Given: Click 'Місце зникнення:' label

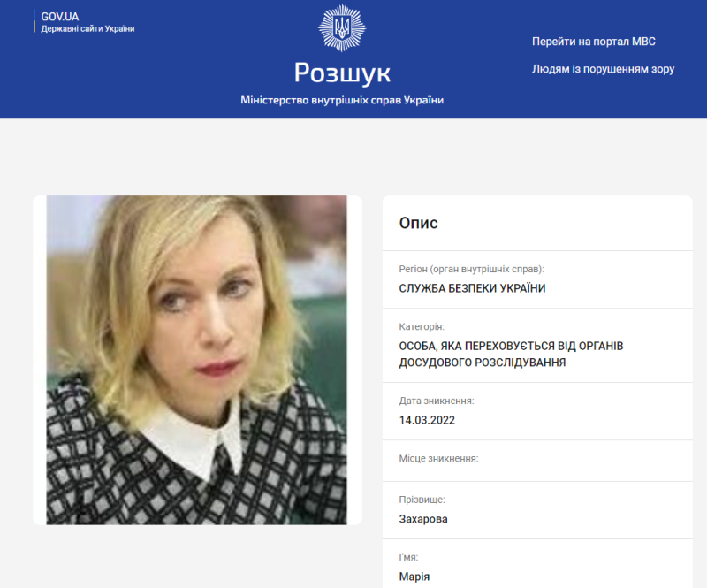Looking at the screenshot, I should [438, 459].
